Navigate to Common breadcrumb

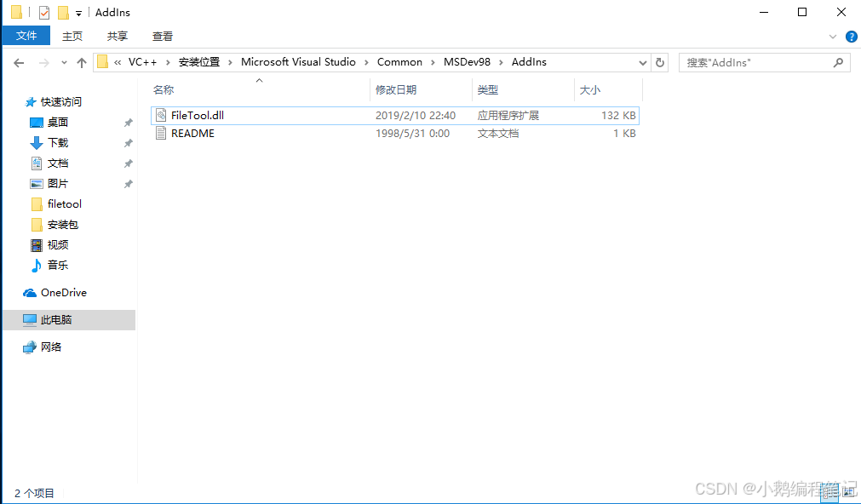click(x=399, y=62)
